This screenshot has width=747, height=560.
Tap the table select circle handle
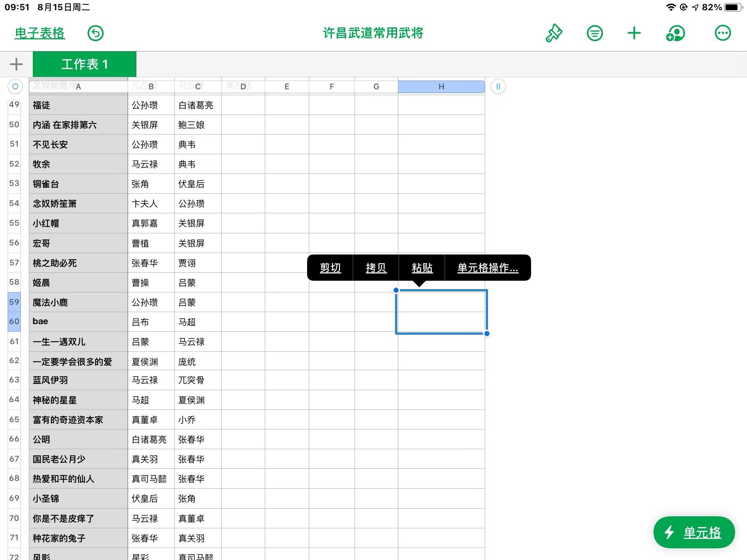tap(15, 86)
